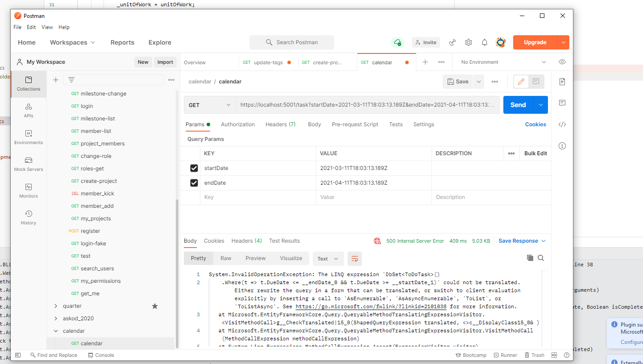Click the request URL input field
Image resolution: width=643 pixels, height=364 pixels.
[x=368, y=105]
